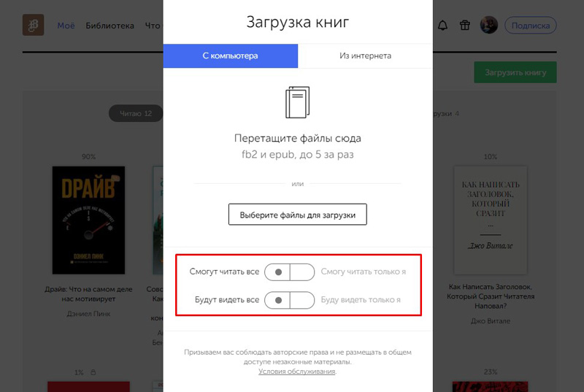Select 'Буду видеть только я' option

(x=361, y=300)
